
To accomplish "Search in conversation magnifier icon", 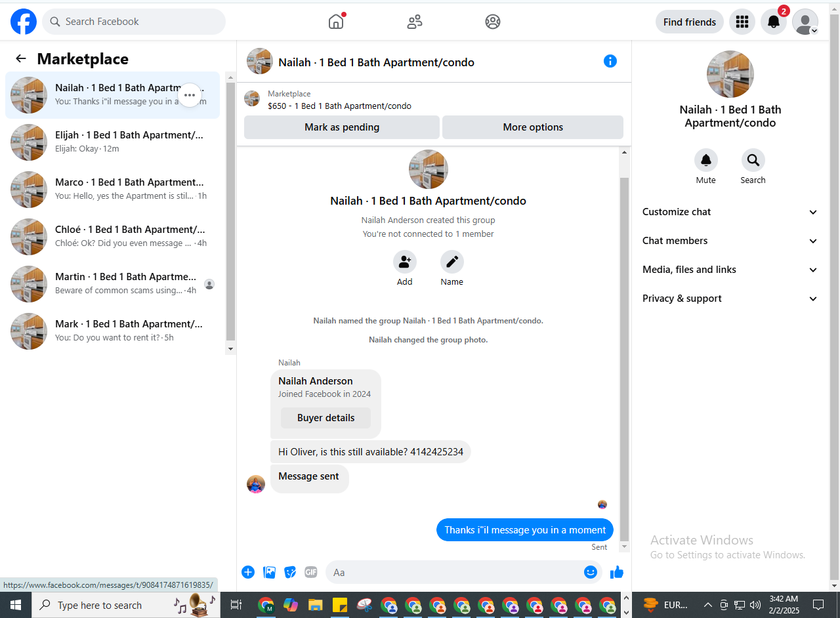I will tap(753, 160).
